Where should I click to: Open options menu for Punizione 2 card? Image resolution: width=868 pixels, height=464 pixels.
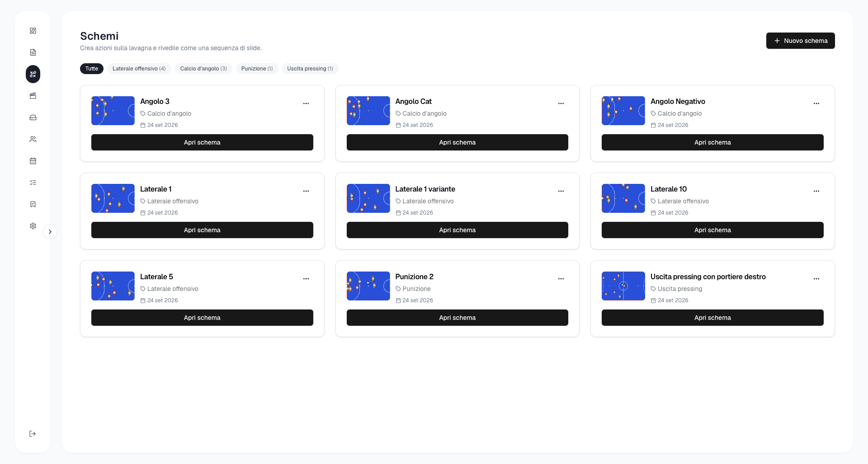[561, 279]
